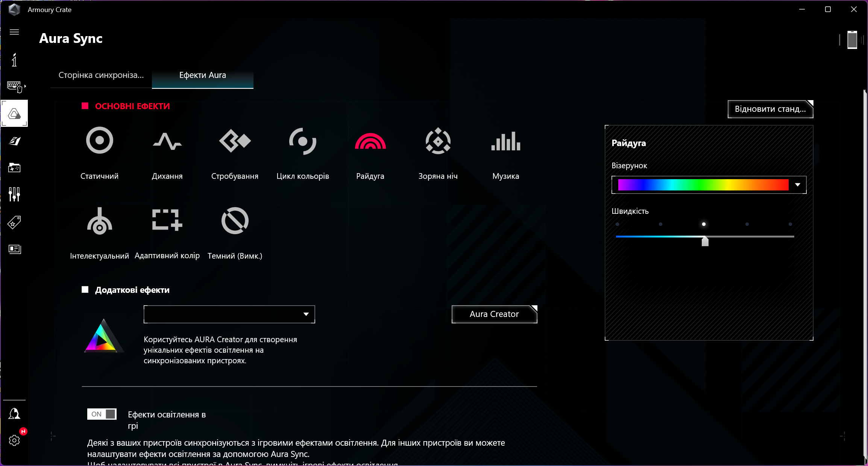Pick the Color Cycle (Цикл кольорів) effect
The width and height of the screenshot is (868, 466).
302,141
